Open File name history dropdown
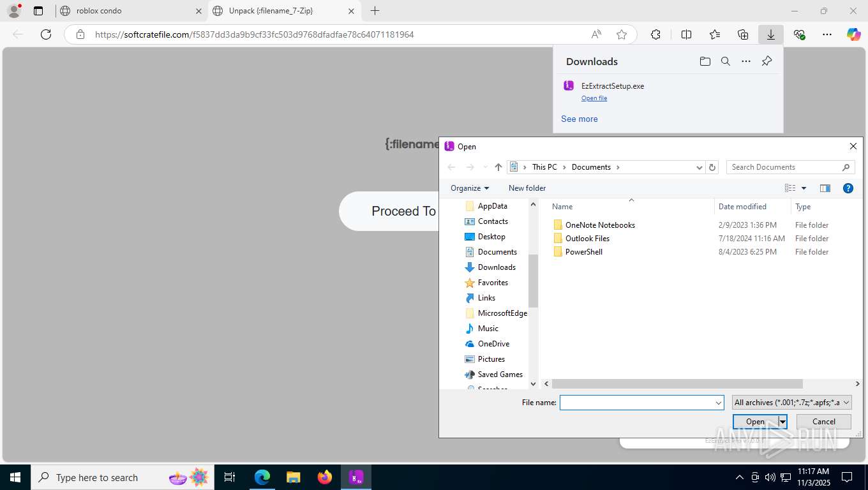The width and height of the screenshot is (868, 490). click(x=719, y=403)
